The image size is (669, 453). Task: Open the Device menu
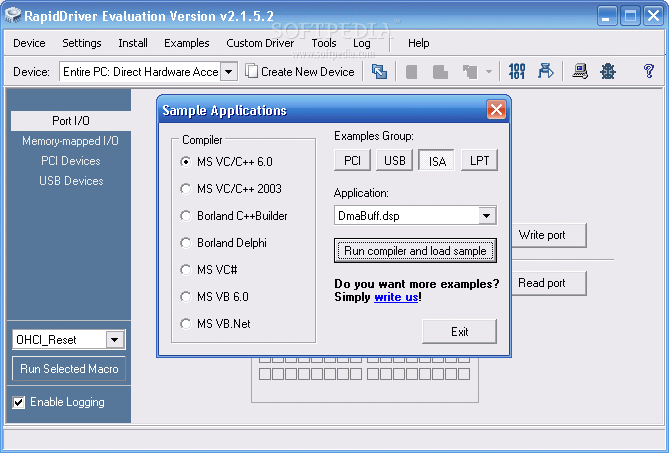(29, 43)
